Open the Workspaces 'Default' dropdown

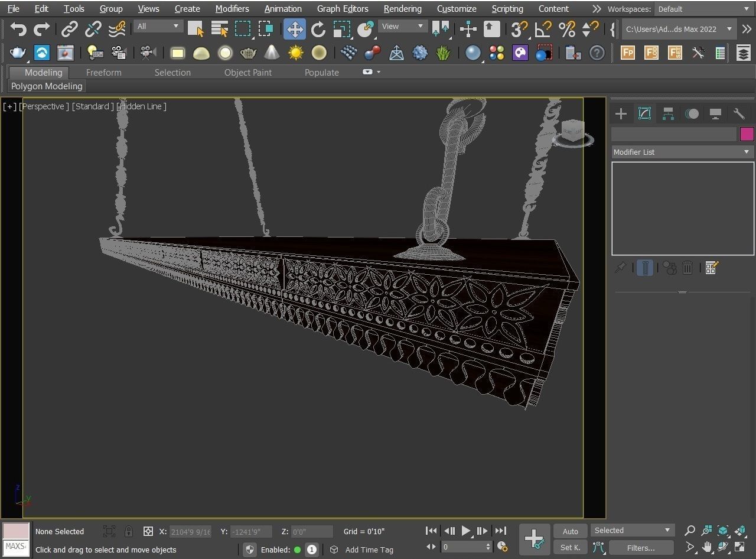click(x=704, y=9)
